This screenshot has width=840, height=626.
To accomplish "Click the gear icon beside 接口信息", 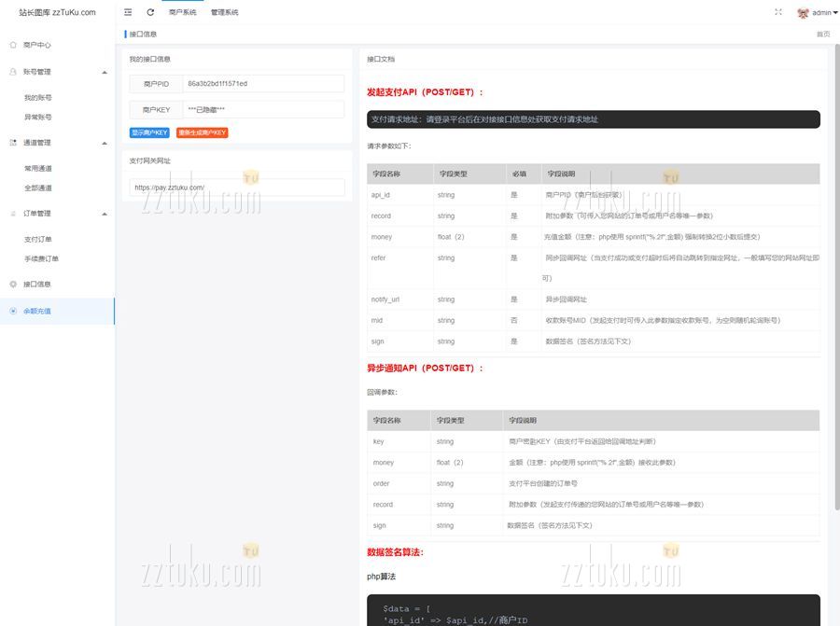I will click(x=13, y=284).
